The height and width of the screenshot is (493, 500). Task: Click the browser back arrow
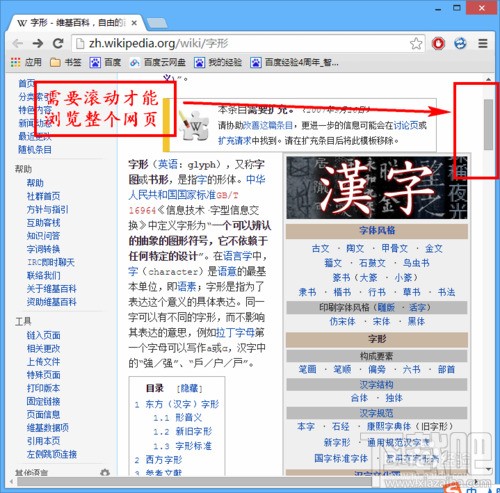17,43
